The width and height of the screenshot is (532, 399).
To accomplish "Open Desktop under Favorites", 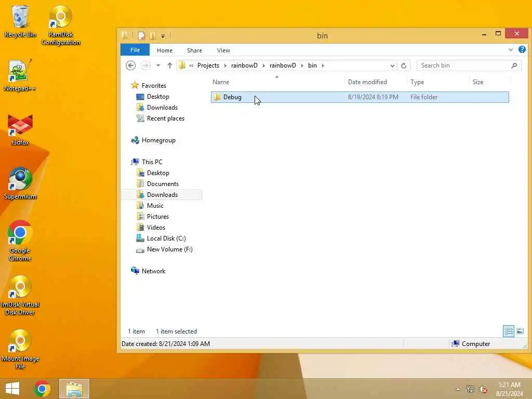I will pos(158,96).
